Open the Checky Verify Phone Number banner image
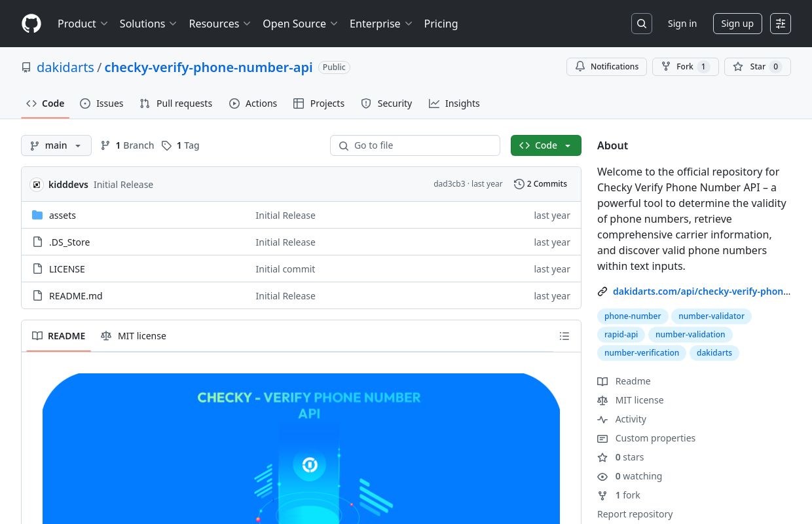The width and height of the screenshot is (812, 524). pyautogui.click(x=301, y=449)
